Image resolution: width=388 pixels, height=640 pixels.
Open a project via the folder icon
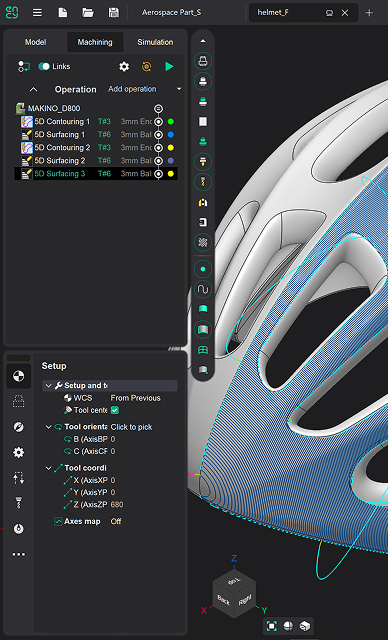88,13
